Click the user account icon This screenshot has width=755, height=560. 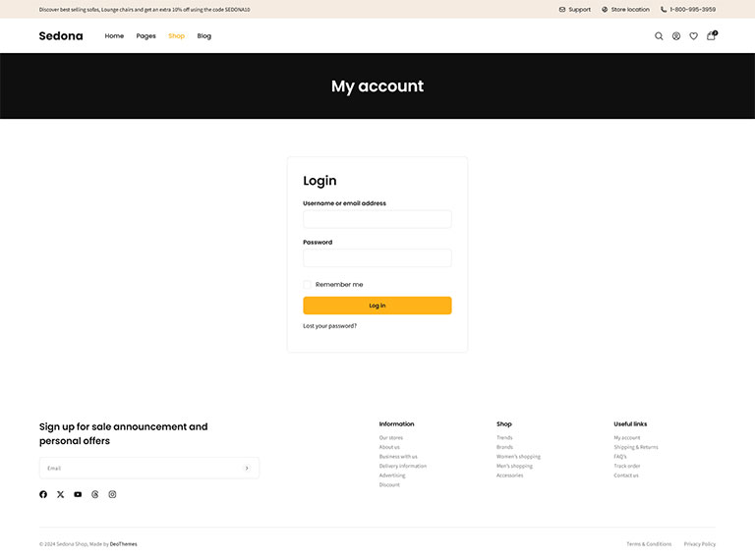pyautogui.click(x=676, y=36)
